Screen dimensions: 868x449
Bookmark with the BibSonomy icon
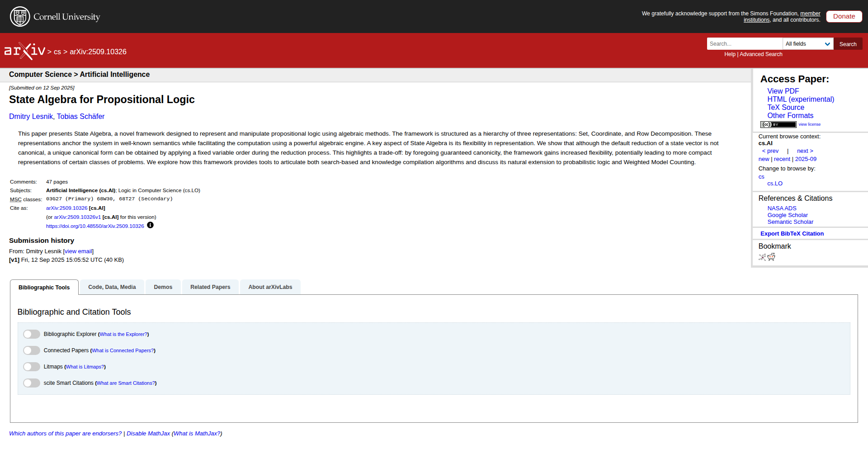[762, 257]
